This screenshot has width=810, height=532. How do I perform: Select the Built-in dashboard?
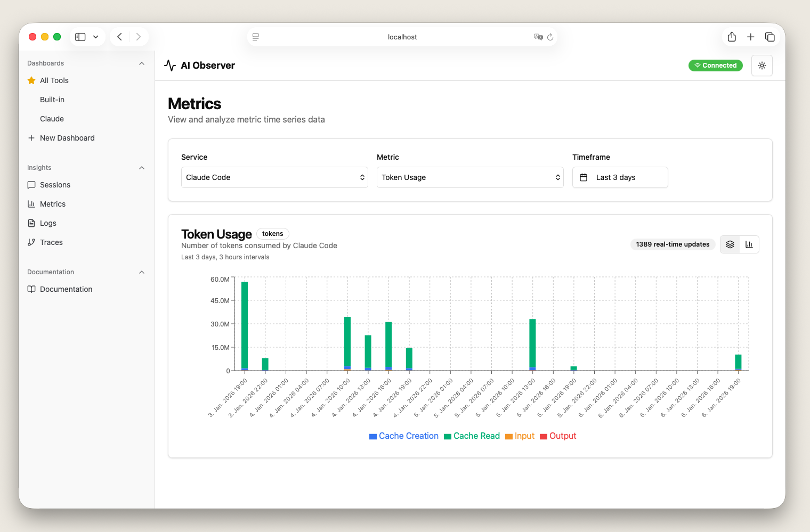tap(52, 100)
